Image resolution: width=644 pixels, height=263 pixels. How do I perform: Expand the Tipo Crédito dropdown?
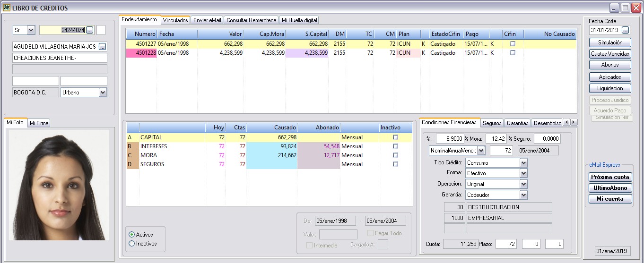[523, 162]
